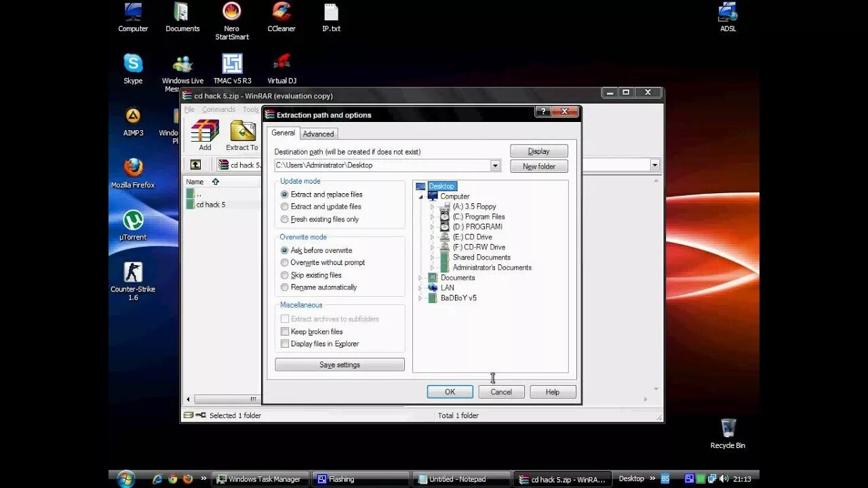The image size is (868, 488).
Task: Open Firefox quick launch icon
Action: 188,479
